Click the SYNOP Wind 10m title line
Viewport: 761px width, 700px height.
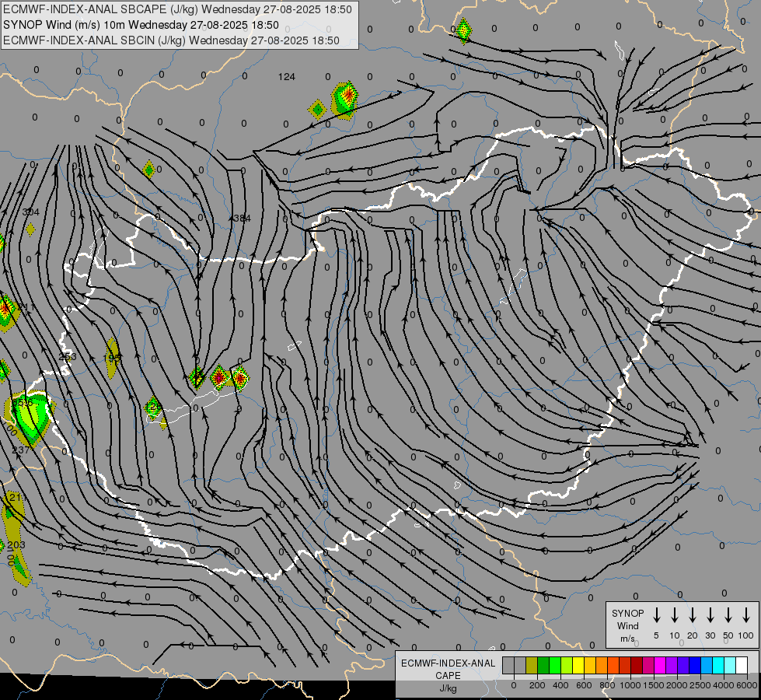point(141,25)
